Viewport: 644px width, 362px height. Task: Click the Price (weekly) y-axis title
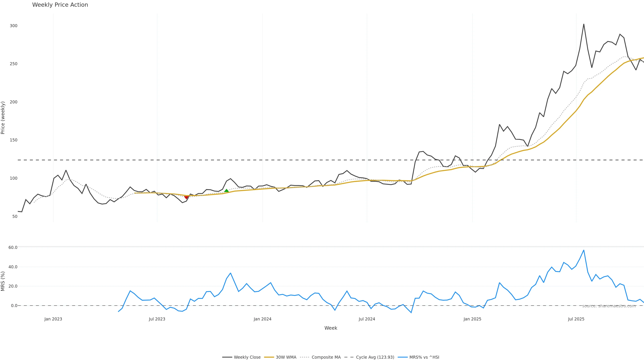coord(3,118)
